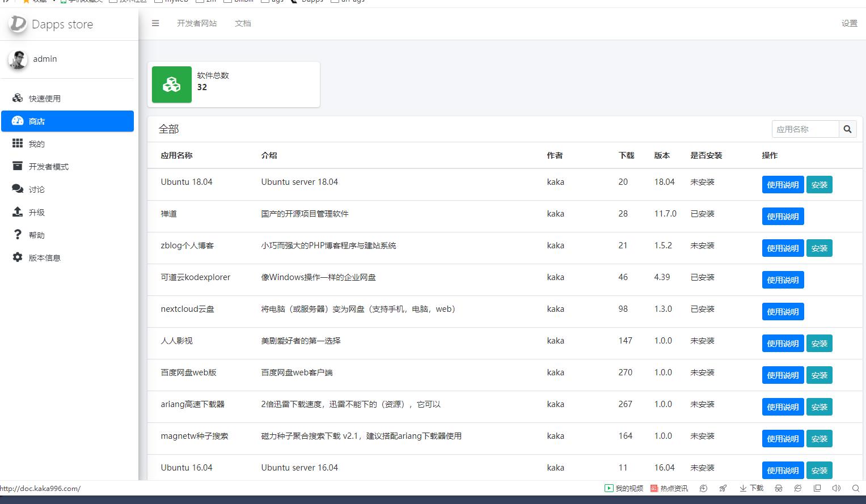
Task: Open 帮助 question mark icon
Action: (x=17, y=234)
